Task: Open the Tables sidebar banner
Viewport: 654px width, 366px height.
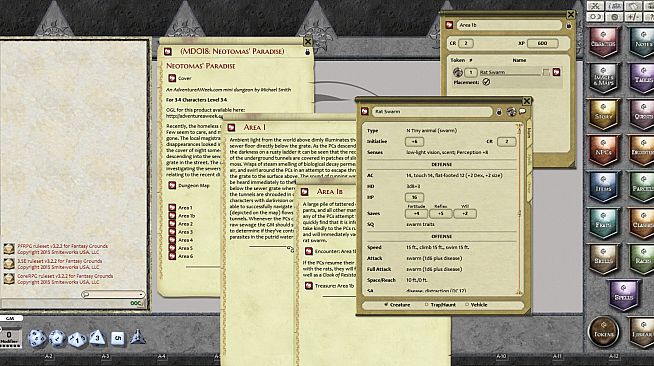Action: pyautogui.click(x=642, y=78)
